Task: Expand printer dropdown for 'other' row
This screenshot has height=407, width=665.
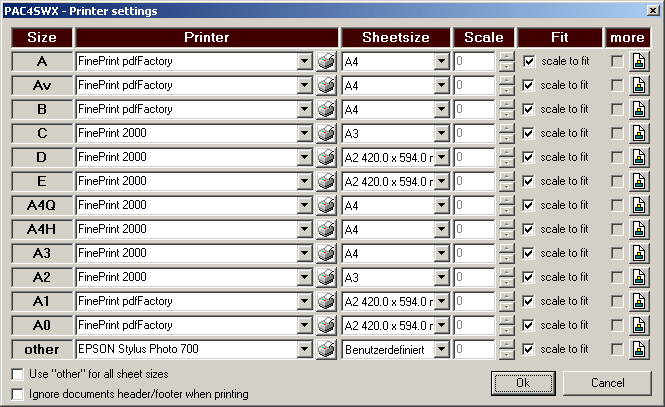Action: 305,350
